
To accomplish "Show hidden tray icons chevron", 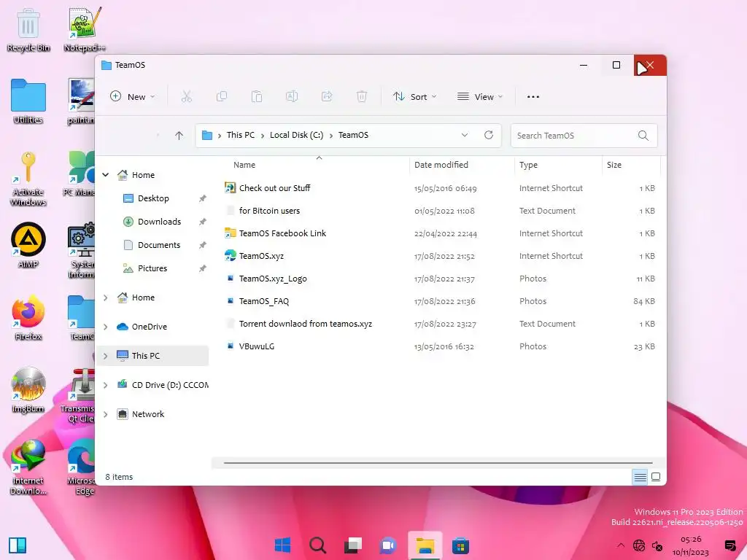I will (x=620, y=545).
